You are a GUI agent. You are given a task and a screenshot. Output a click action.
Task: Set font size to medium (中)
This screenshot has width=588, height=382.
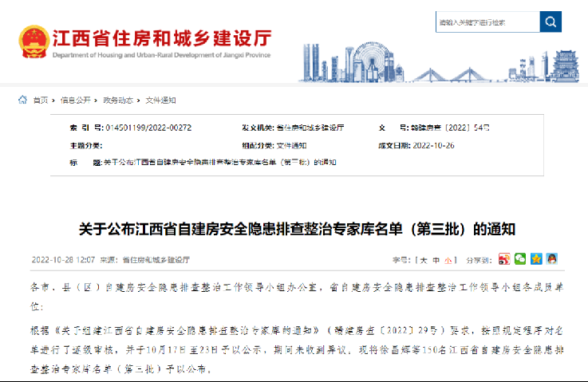(436, 260)
